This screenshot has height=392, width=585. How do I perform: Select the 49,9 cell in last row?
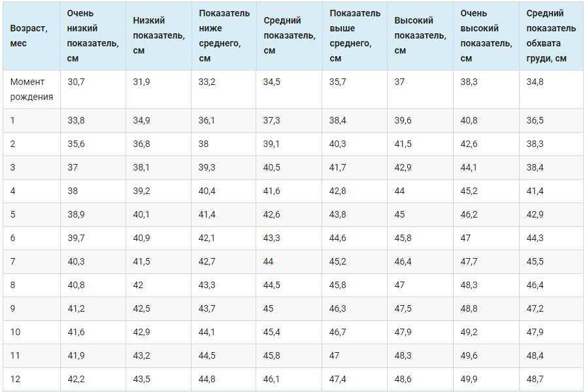469,380
